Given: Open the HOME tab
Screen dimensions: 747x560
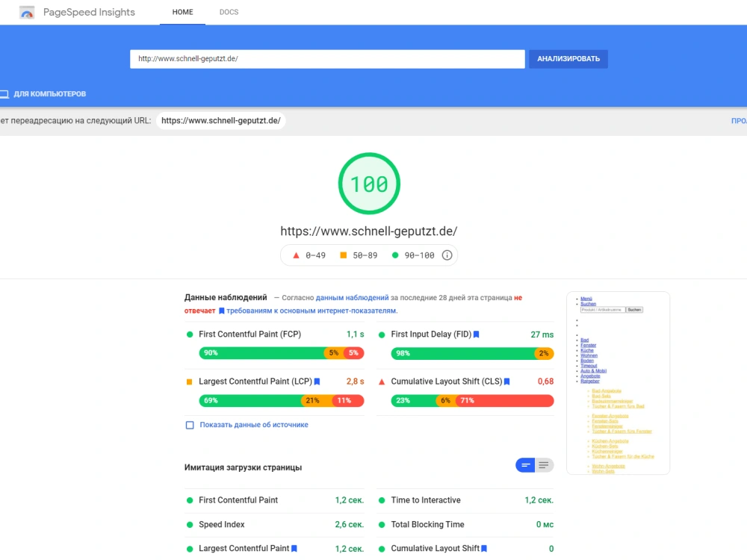Looking at the screenshot, I should [182, 12].
